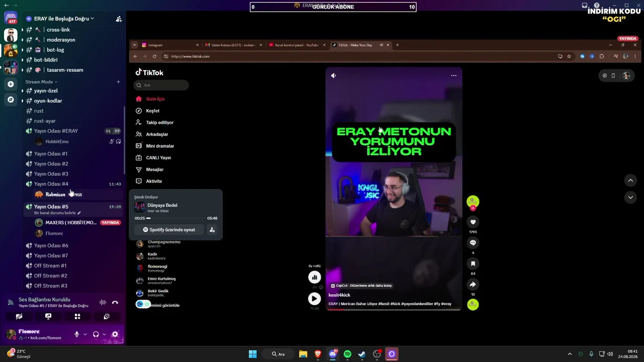Go to the next TikTok video
The height and width of the screenshot is (362, 644).
[630, 198]
